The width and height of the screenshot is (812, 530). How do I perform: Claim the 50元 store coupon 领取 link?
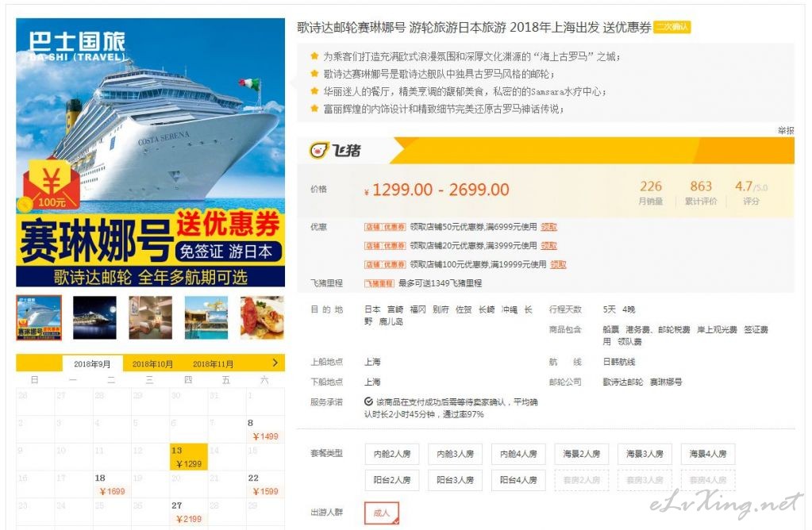coord(549,227)
